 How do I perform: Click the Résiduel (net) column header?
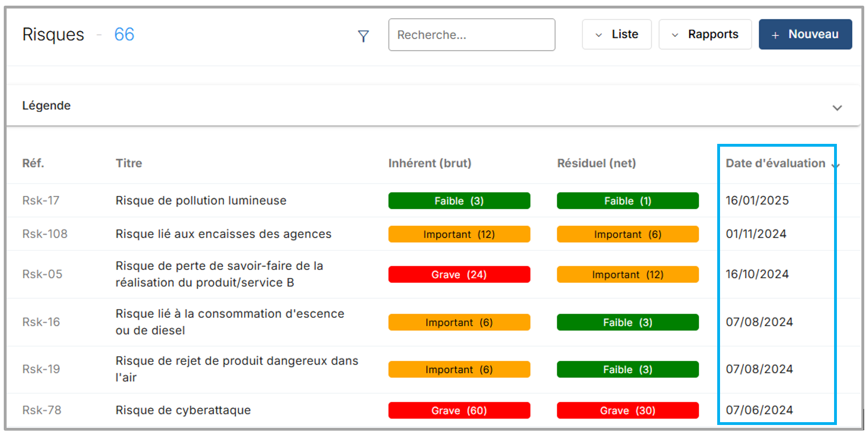[x=596, y=163]
